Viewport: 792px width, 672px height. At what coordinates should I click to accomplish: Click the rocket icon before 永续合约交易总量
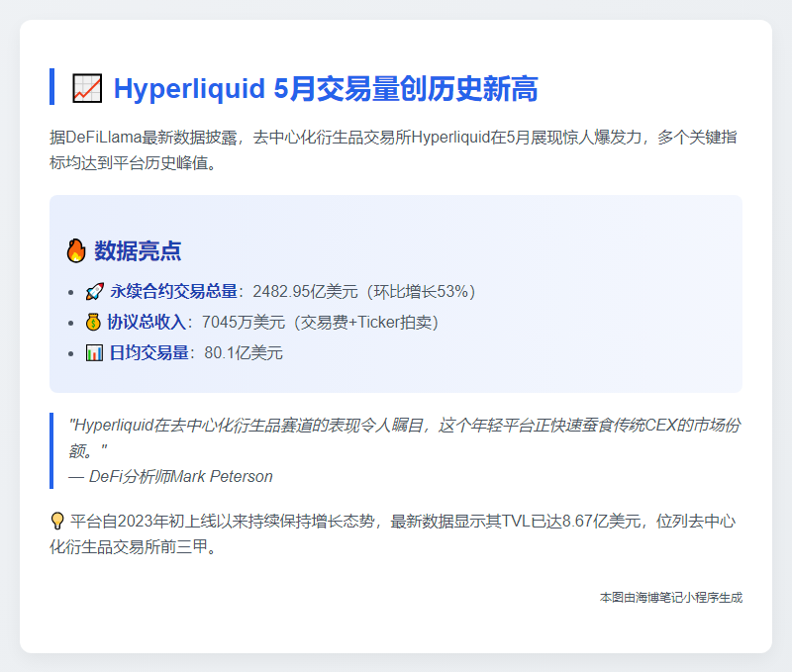click(92, 290)
